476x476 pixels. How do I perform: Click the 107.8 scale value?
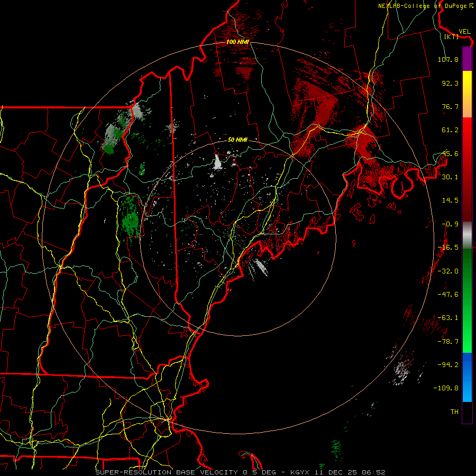(448, 59)
